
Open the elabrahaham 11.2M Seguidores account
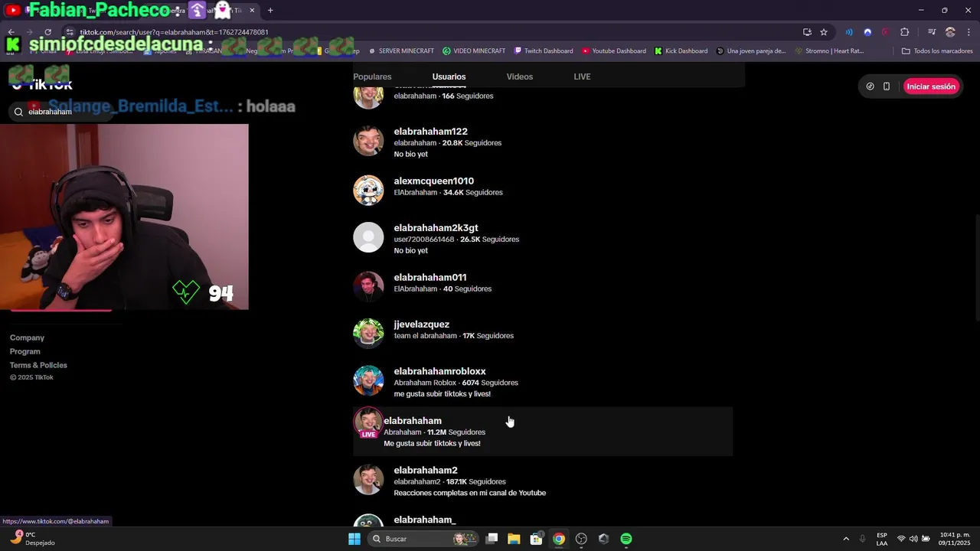(x=543, y=432)
